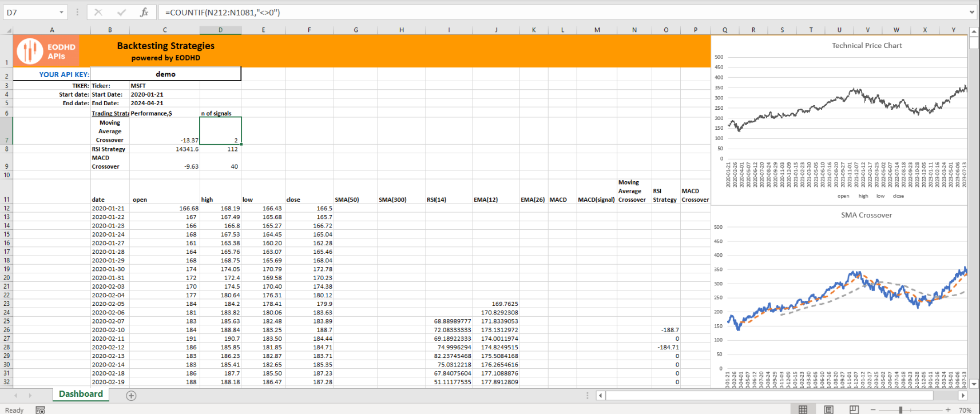The height and width of the screenshot is (414, 980).
Task: Click the close legend entry in price chart
Action: pos(898,196)
